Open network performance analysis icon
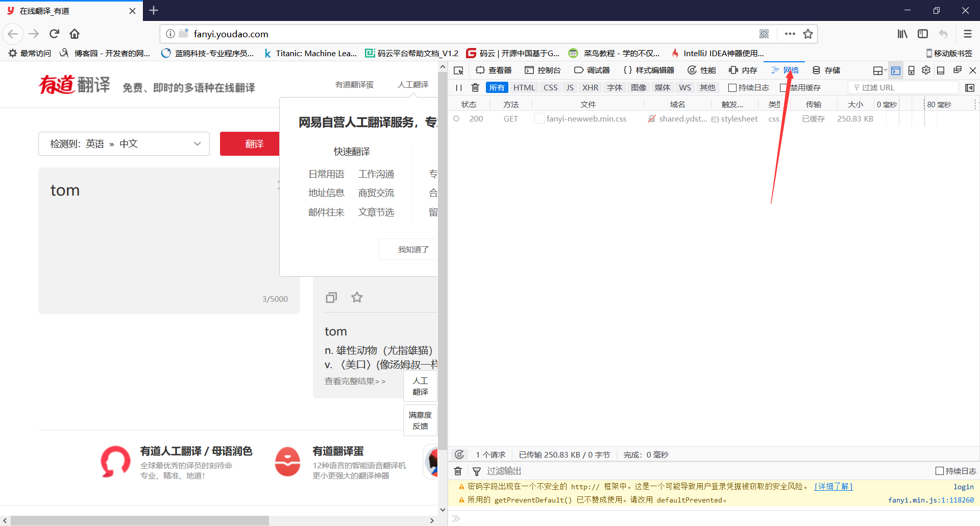Image resolution: width=980 pixels, height=526 pixels. (459, 455)
